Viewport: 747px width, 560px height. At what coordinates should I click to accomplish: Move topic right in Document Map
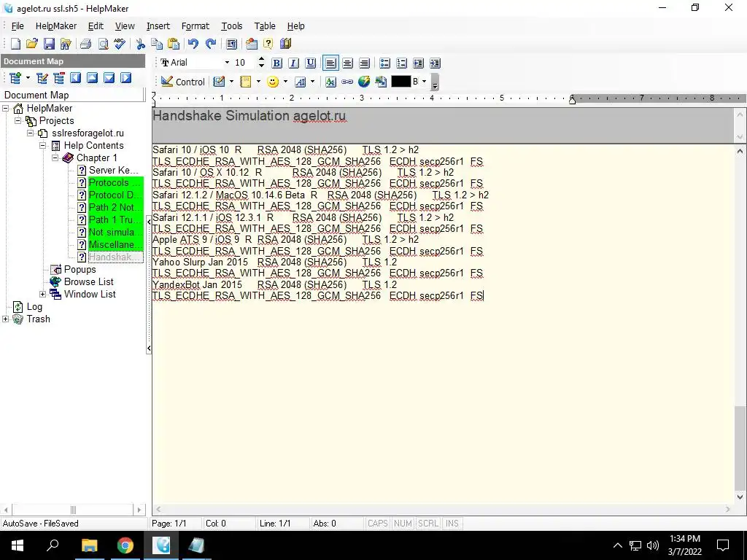(x=125, y=77)
